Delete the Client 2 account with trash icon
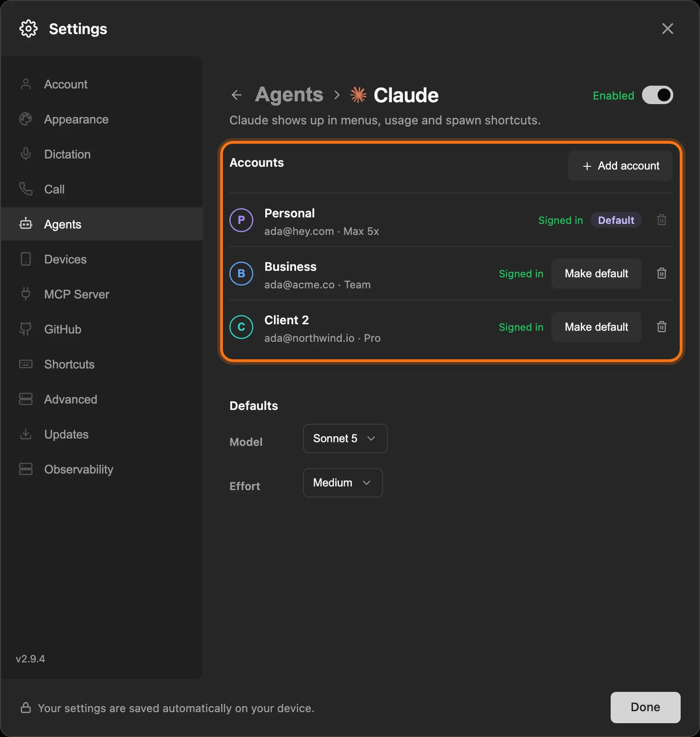Screen dimensions: 700x737 (662, 327)
